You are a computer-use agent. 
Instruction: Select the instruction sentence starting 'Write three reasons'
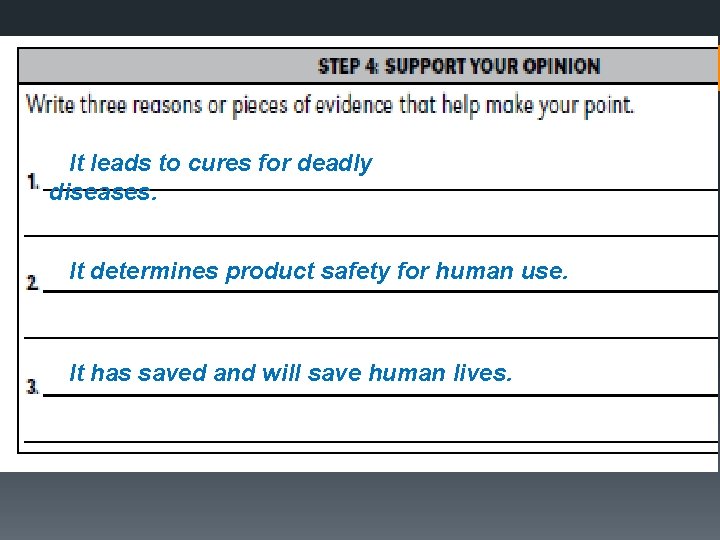(x=330, y=105)
